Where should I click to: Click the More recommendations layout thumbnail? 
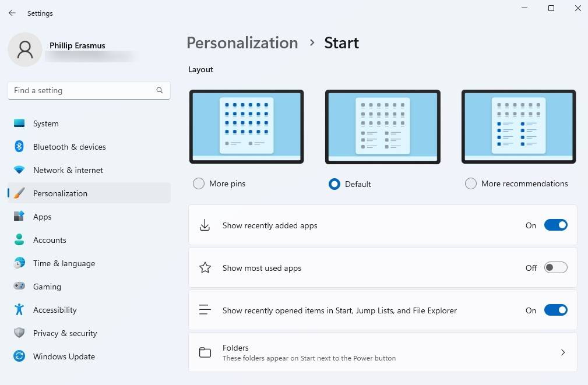[519, 127]
